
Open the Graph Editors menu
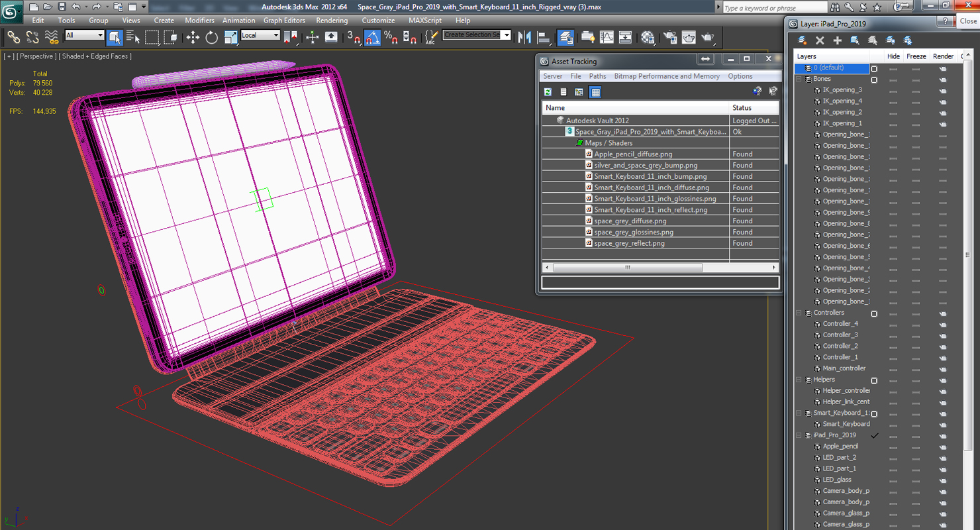[284, 21]
